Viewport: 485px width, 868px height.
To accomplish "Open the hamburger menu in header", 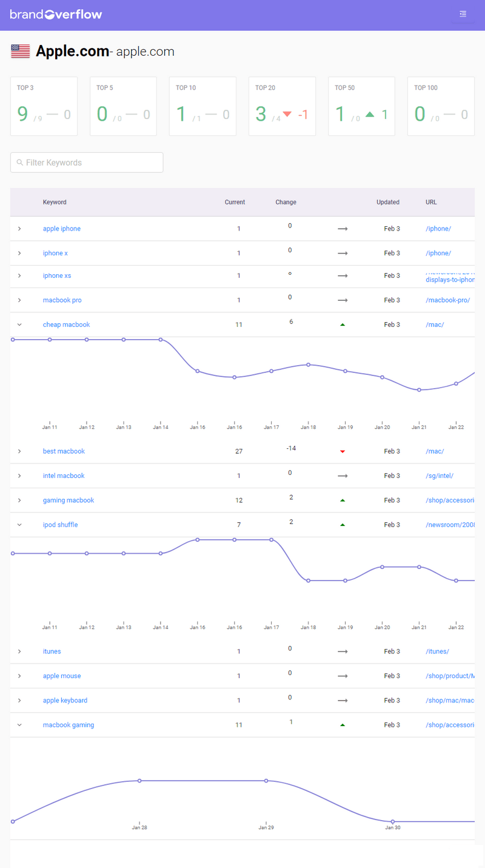I will pos(463,14).
